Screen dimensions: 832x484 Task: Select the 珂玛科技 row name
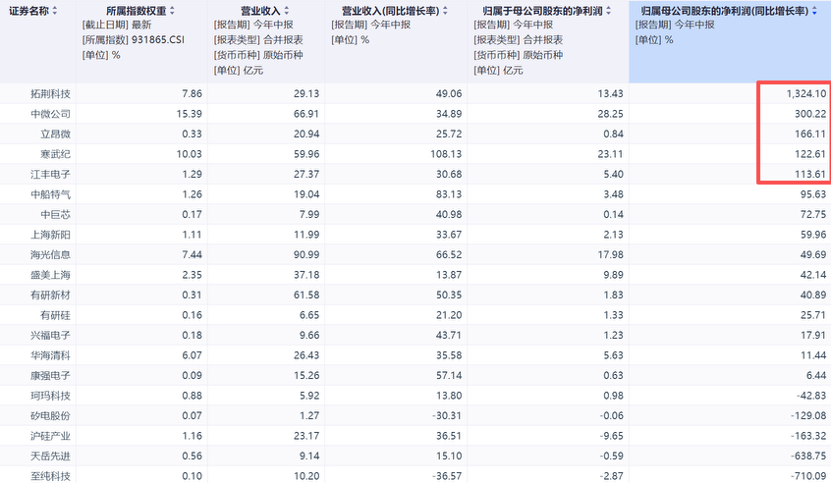[50, 396]
